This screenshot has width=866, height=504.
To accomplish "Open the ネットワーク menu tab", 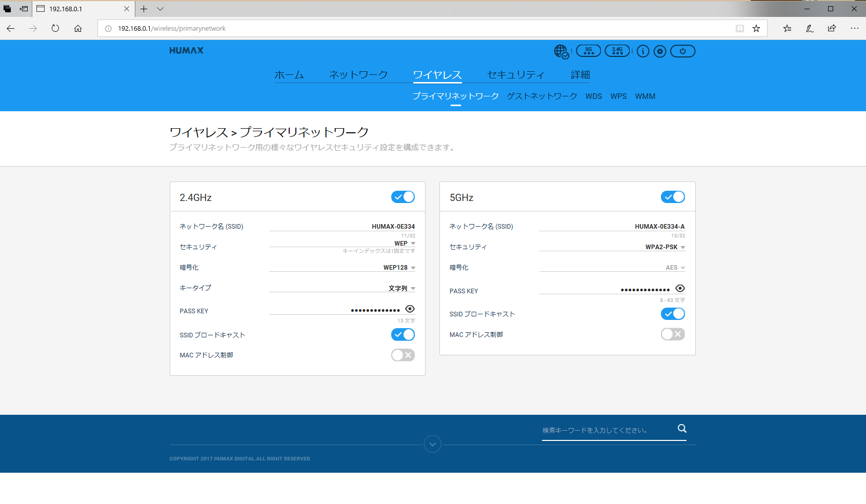I will (x=358, y=75).
